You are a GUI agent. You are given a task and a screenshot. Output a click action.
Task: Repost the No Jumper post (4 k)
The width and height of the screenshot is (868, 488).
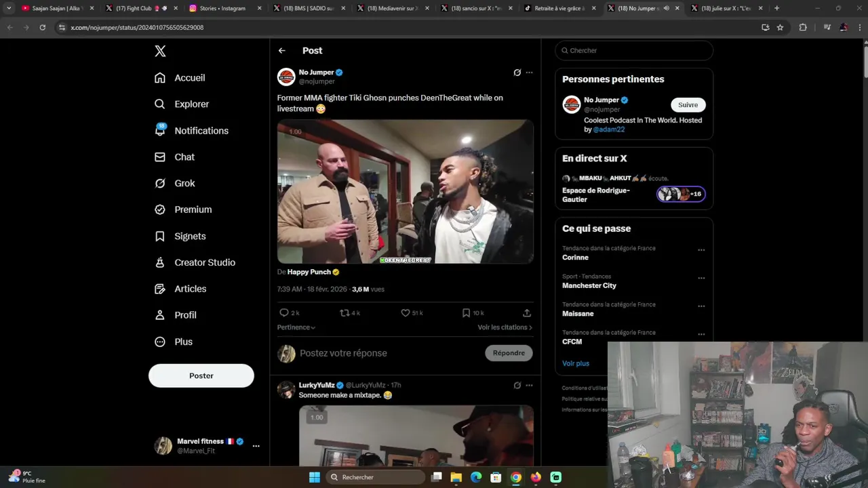[344, 313]
